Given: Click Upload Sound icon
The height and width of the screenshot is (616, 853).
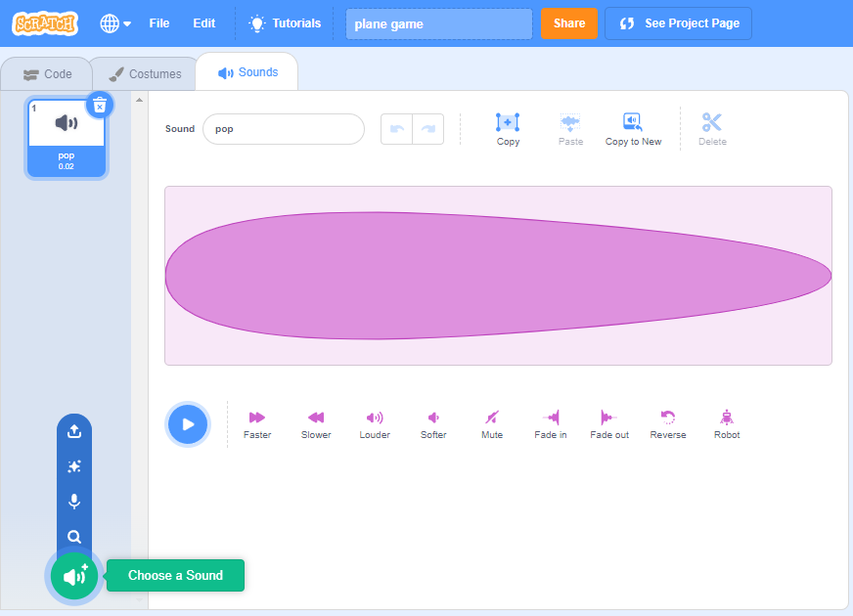Looking at the screenshot, I should 74,431.
